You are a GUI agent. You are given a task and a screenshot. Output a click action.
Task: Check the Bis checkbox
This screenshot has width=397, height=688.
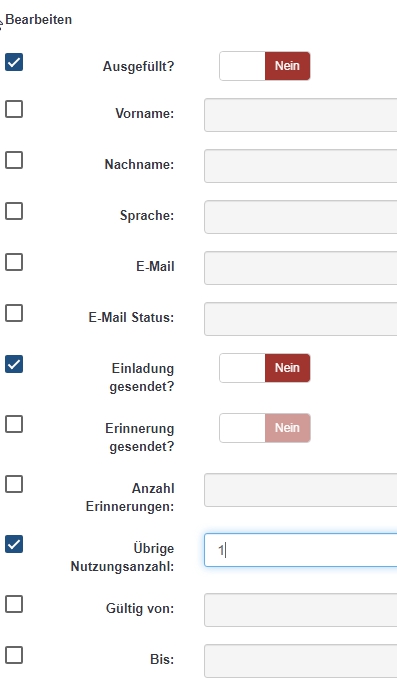[14, 655]
